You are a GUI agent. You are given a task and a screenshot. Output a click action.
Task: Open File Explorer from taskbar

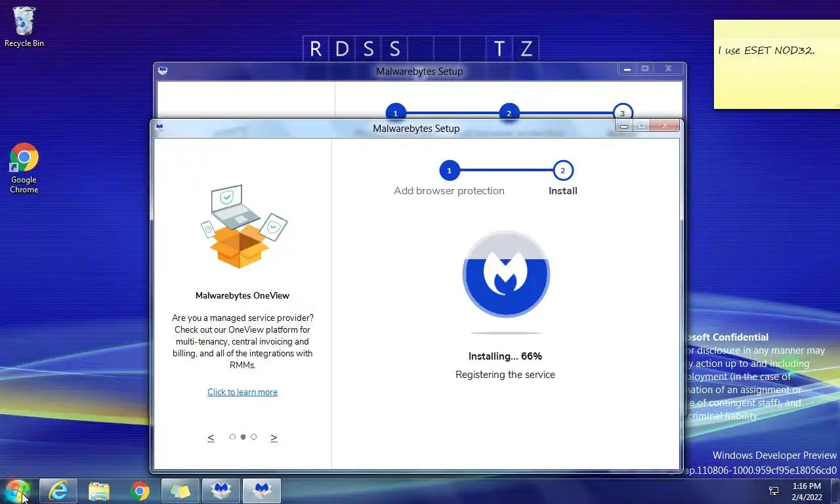(99, 491)
